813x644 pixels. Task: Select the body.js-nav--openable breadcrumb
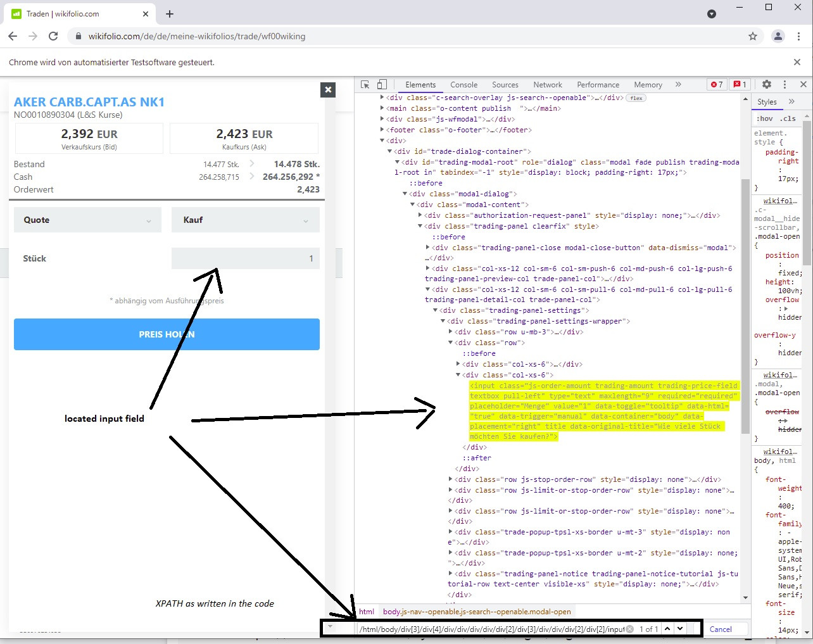[x=477, y=612]
